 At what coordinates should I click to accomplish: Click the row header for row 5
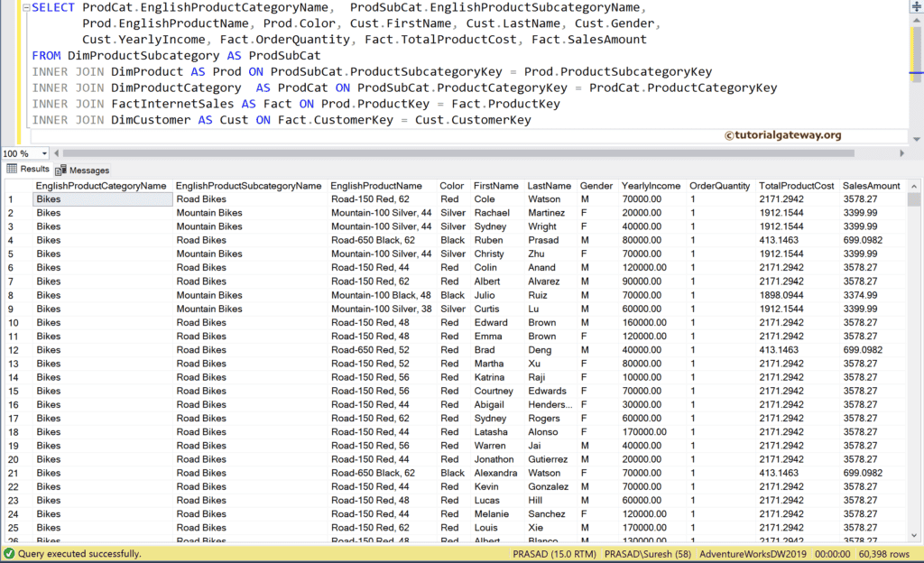point(10,254)
